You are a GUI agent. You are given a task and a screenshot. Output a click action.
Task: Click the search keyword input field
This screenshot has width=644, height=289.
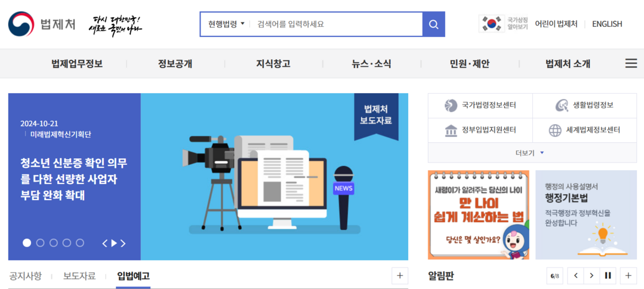click(x=334, y=24)
